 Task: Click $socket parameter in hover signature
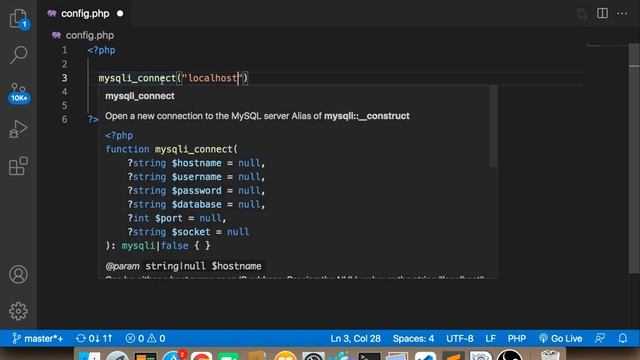[191, 232]
